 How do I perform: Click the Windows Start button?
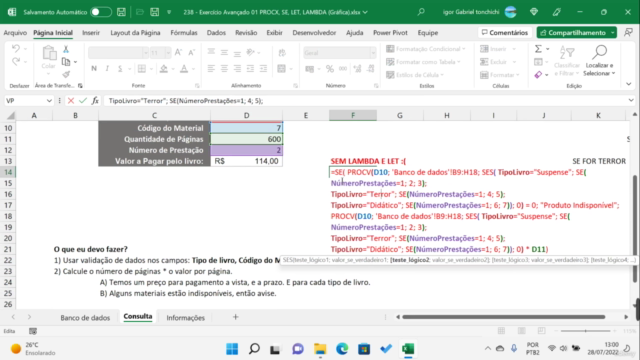[x=232, y=349]
